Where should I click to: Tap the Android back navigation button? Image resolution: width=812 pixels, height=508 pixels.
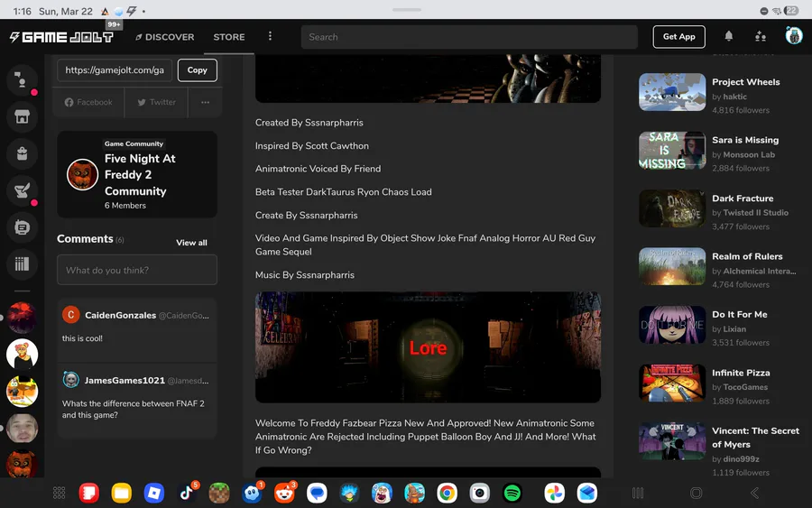pyautogui.click(x=754, y=493)
